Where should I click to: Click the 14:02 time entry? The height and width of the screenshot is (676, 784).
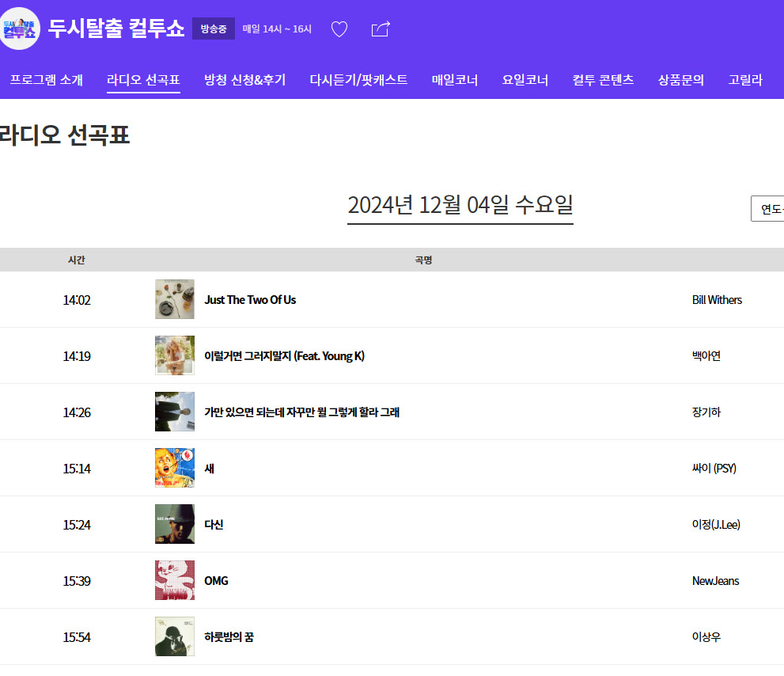77,300
